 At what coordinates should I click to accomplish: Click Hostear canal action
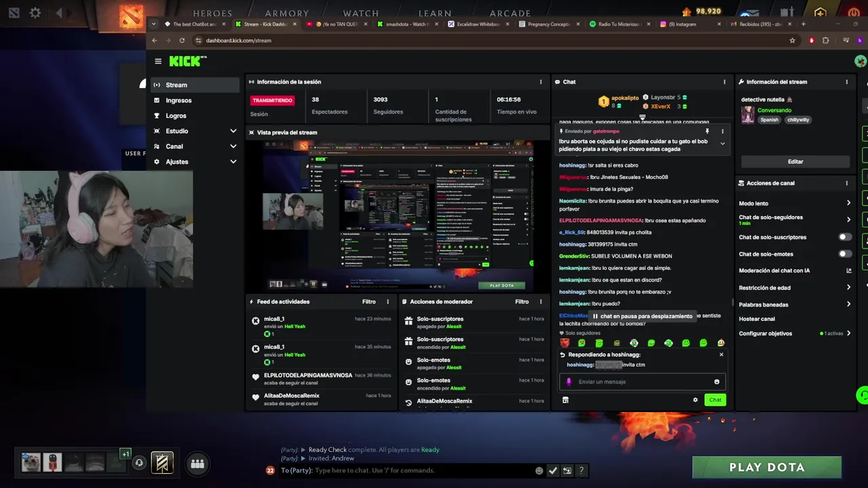point(757,319)
